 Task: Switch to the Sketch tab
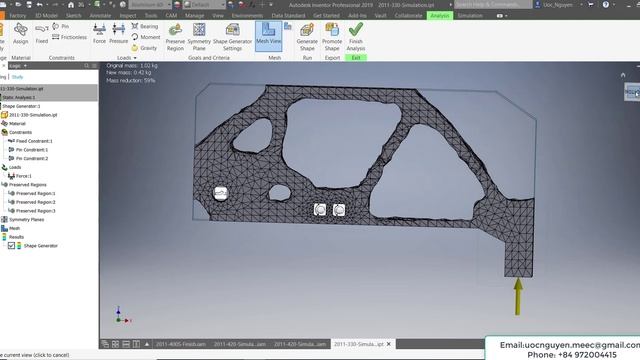(x=73, y=16)
